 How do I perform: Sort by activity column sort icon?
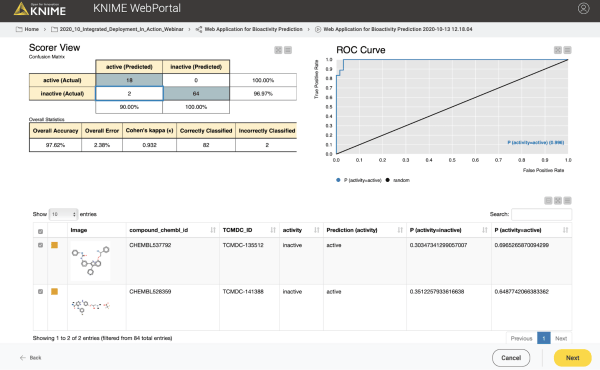317,230
